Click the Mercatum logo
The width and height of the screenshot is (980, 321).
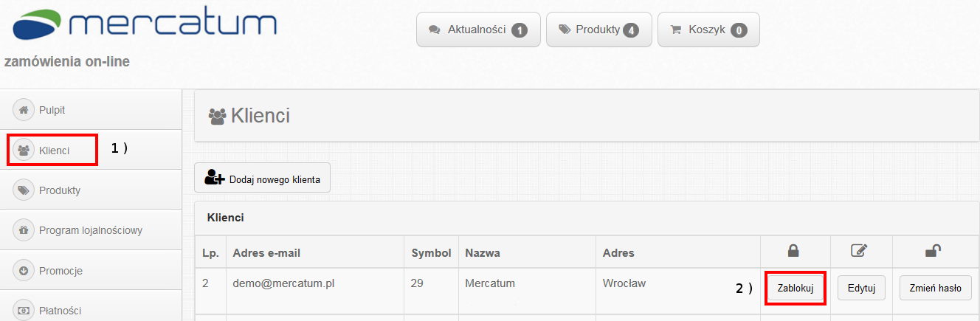coord(145,24)
